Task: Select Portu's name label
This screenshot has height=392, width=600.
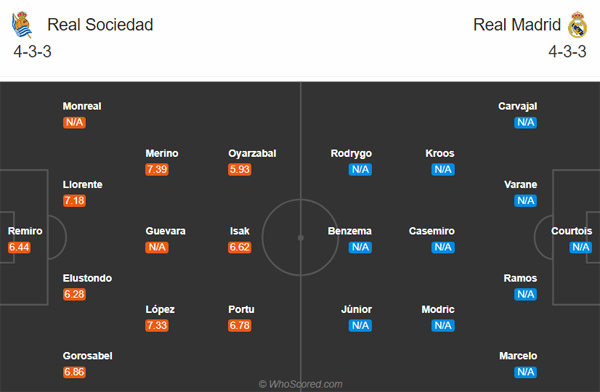Action: (241, 309)
